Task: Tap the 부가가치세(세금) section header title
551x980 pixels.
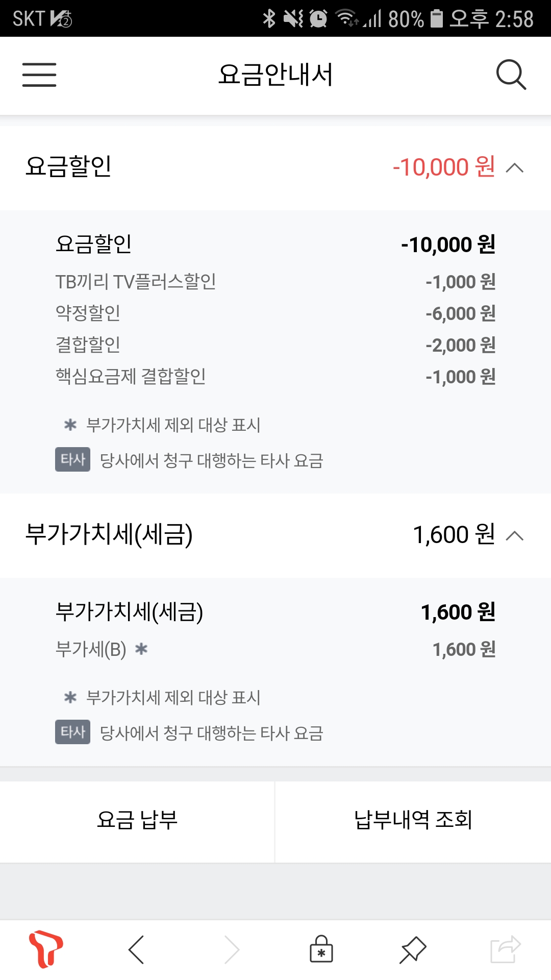Action: [109, 535]
